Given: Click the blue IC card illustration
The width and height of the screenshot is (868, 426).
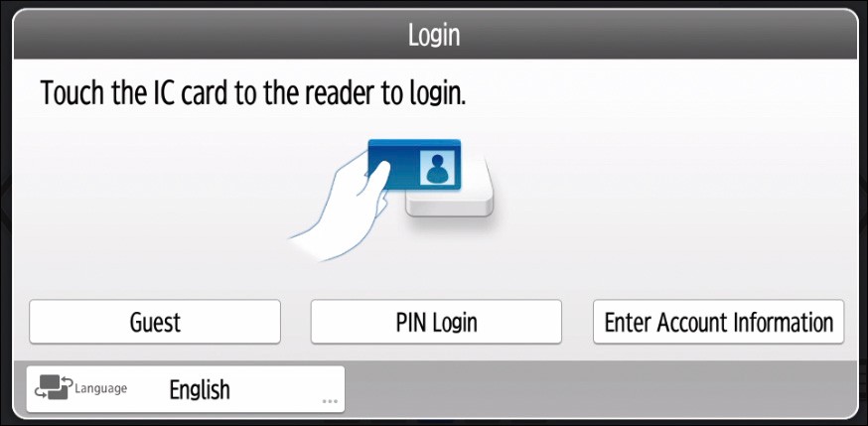Looking at the screenshot, I should point(414,165).
